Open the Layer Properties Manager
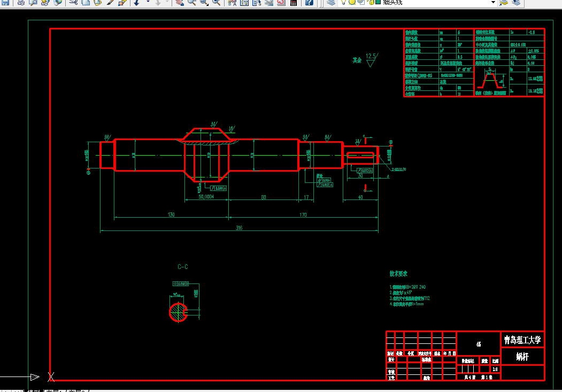The height and width of the screenshot is (392, 562). click(x=331, y=2)
